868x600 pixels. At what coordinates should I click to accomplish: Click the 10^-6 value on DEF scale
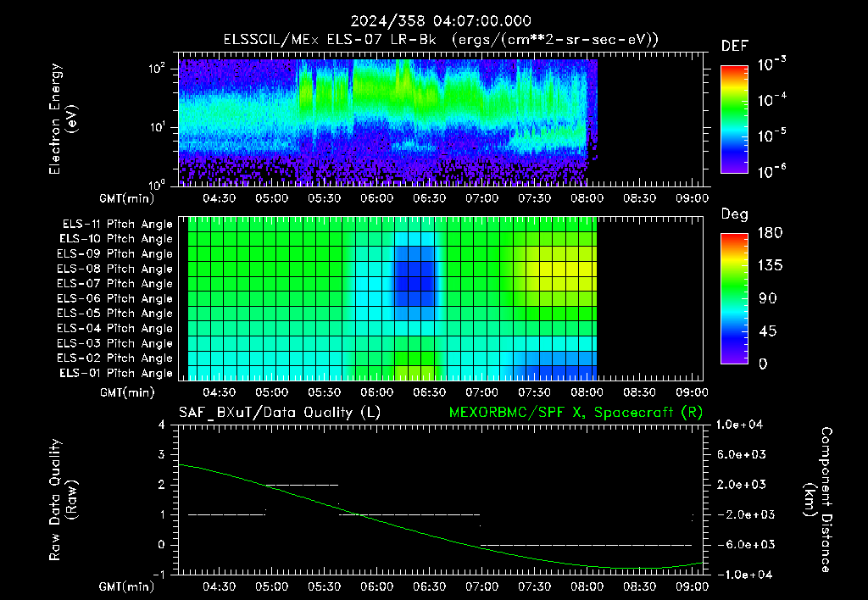(771, 171)
